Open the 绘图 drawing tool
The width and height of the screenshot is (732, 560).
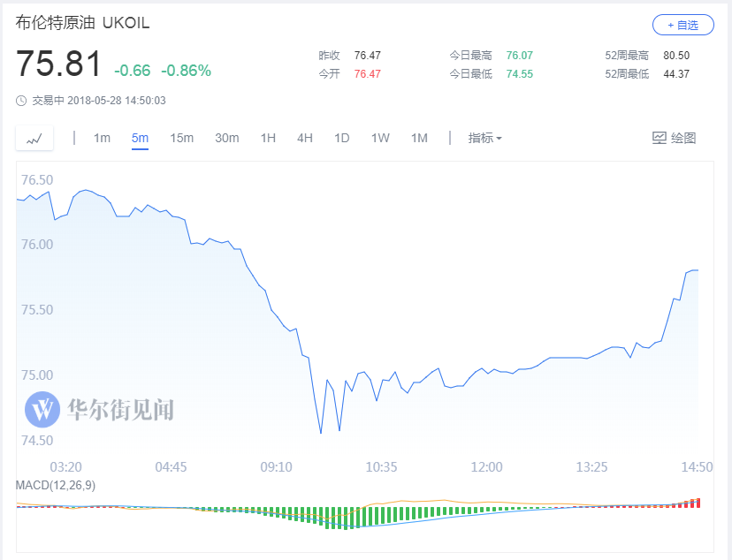pyautogui.click(x=674, y=138)
